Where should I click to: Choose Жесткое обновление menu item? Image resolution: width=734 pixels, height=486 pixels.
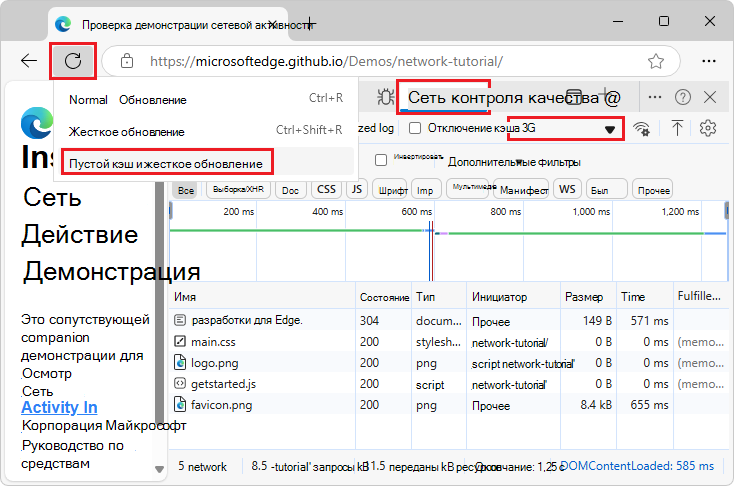pos(206,131)
